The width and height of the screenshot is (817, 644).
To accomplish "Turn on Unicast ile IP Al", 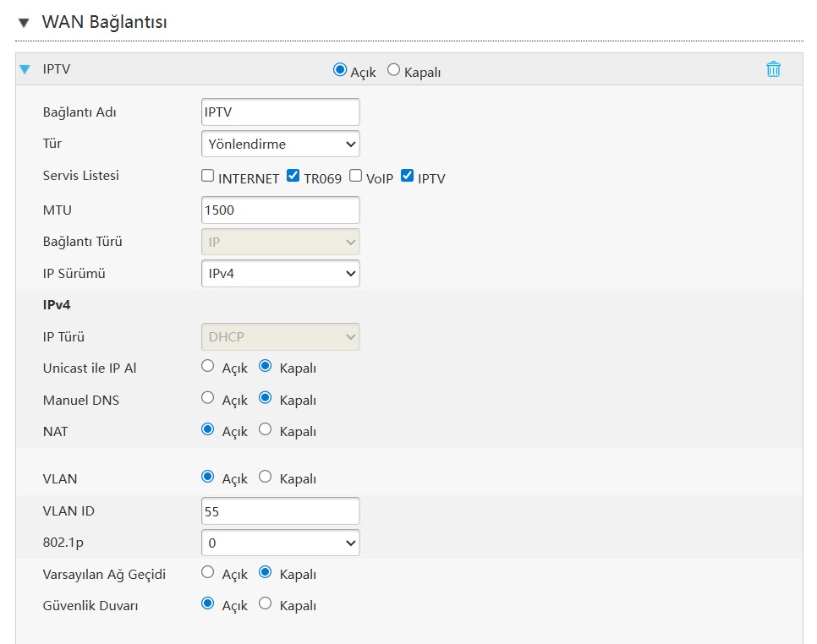I will [x=208, y=367].
